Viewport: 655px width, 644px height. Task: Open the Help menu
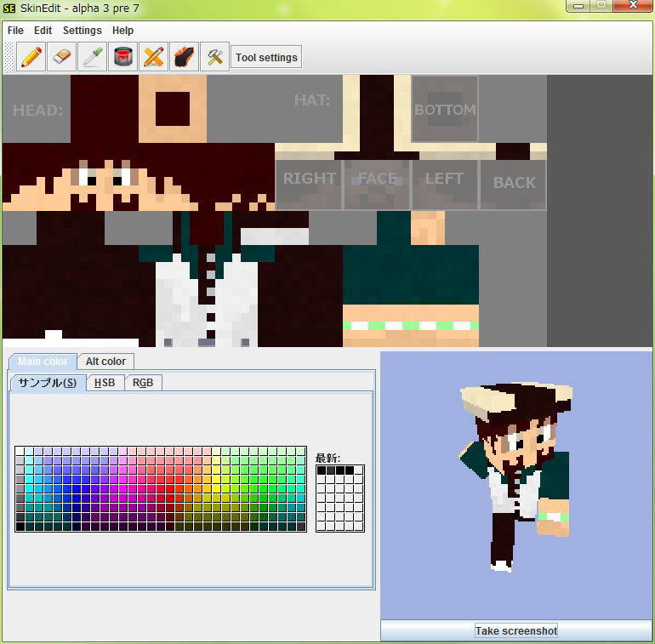click(122, 31)
